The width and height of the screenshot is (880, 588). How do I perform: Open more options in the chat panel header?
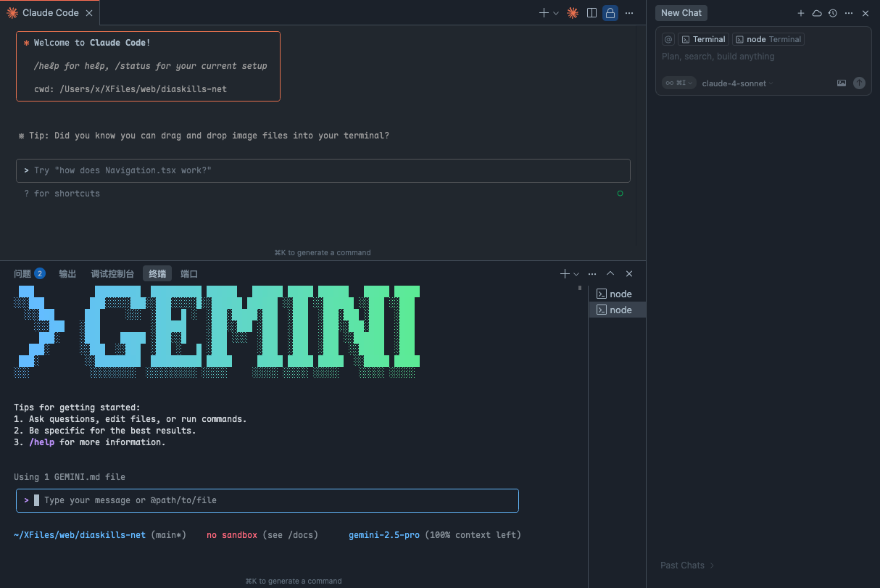pos(849,13)
